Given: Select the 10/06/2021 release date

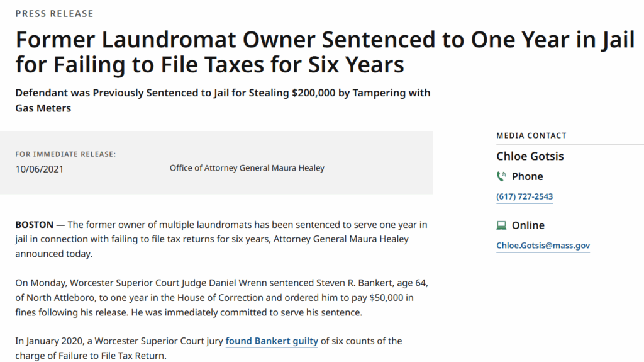Looking at the screenshot, I should [40, 169].
